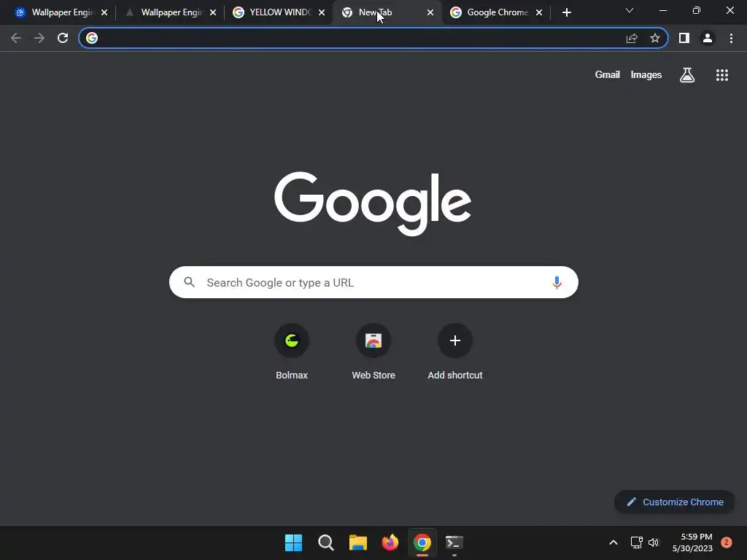Launch Firefox from the taskbar
The height and width of the screenshot is (560, 747).
[x=390, y=542]
